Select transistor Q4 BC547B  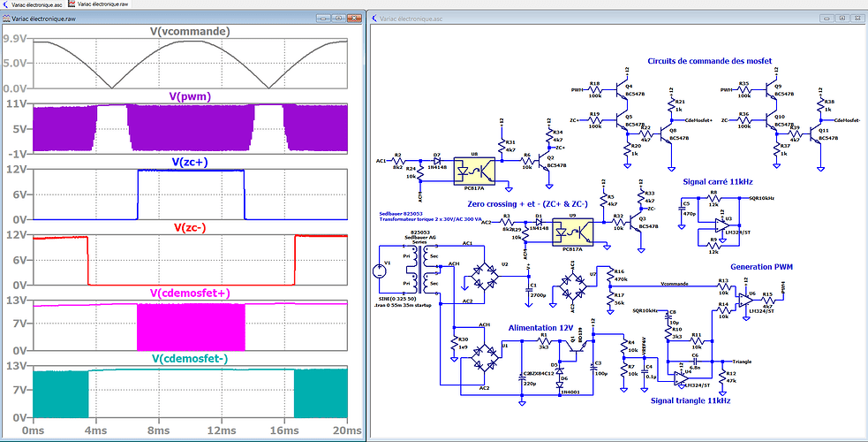[x=622, y=88]
